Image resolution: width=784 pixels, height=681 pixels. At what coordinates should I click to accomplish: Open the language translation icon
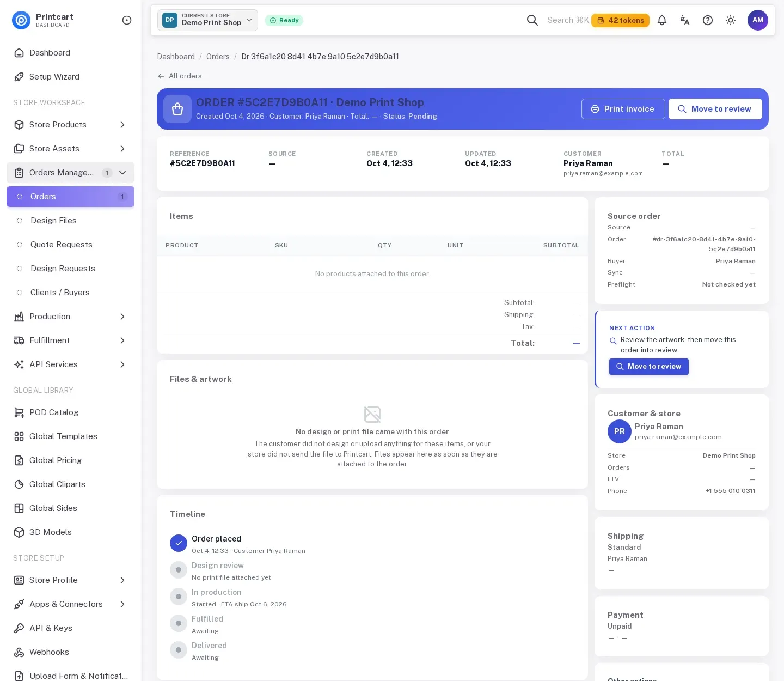[x=685, y=20]
